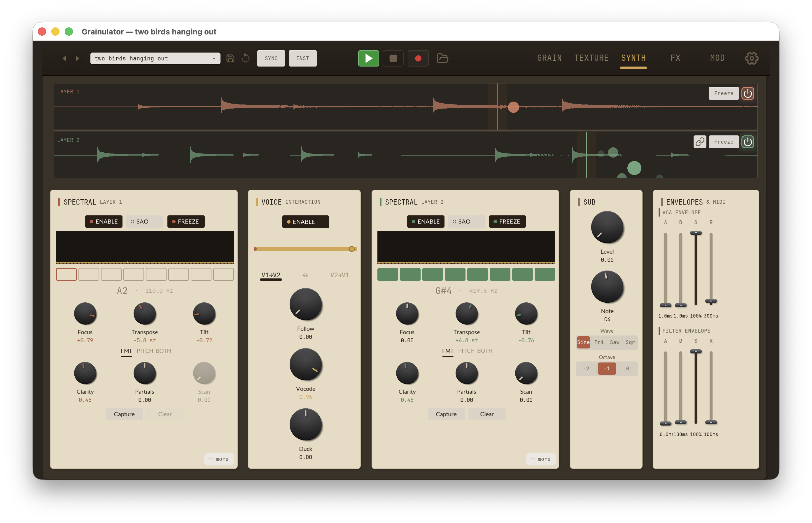This screenshot has width=812, height=523.
Task: Toggle the SYNC button
Action: coord(271,58)
